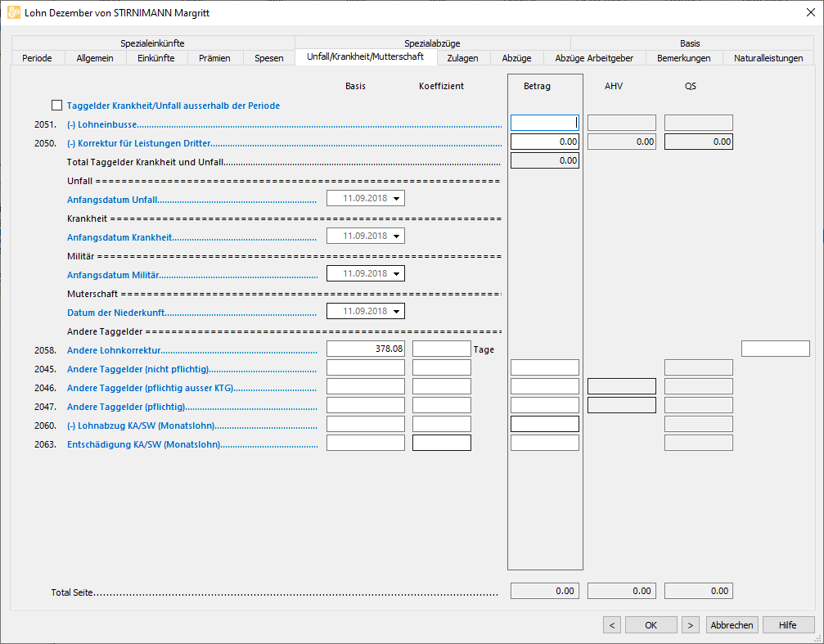Click the Anfangsdatum Krankheit label
The width and height of the screenshot is (824, 644).
[x=119, y=237]
